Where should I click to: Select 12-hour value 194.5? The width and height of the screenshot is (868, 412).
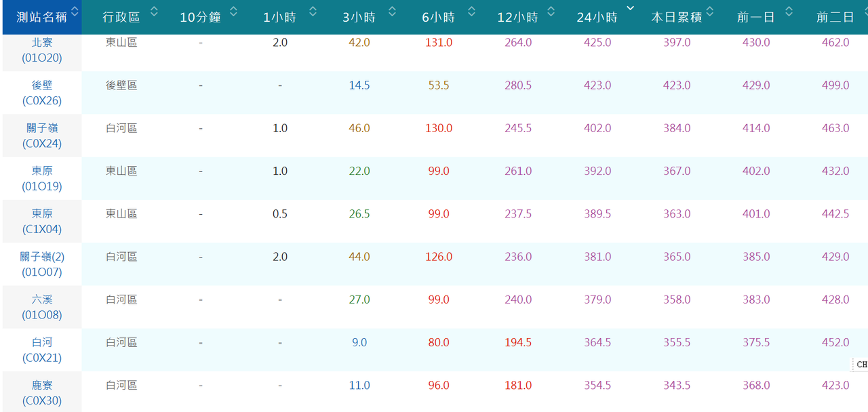coord(518,342)
